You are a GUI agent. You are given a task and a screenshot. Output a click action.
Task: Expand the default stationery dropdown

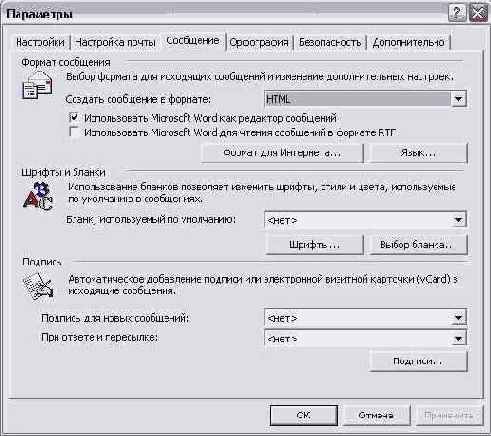coord(458,220)
